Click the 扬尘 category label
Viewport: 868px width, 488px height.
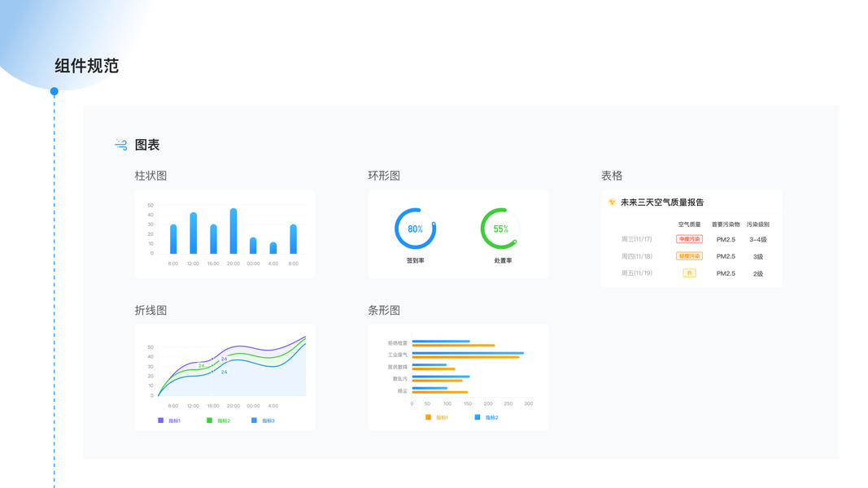tap(403, 391)
